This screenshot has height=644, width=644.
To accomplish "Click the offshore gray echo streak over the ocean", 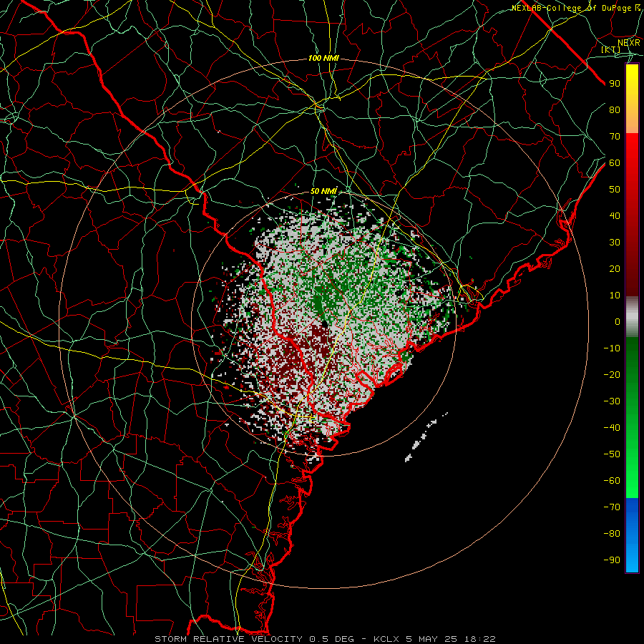I will coord(425,437).
